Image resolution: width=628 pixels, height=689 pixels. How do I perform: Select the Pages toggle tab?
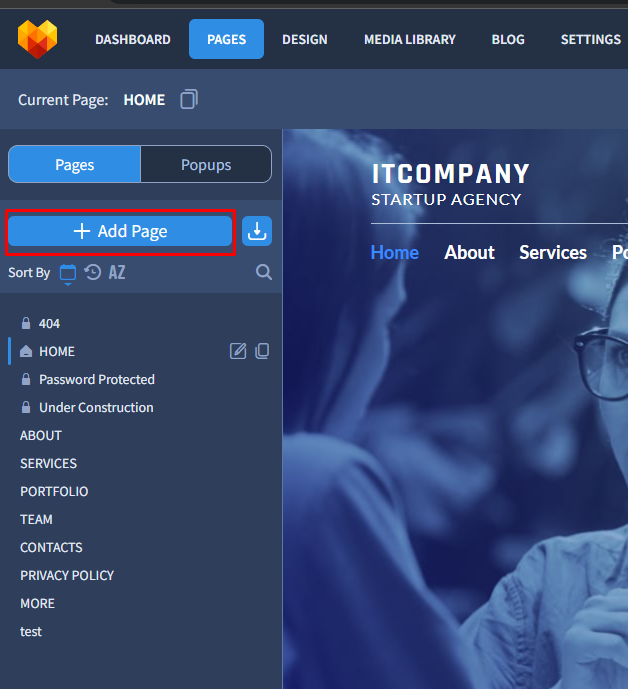[75, 165]
